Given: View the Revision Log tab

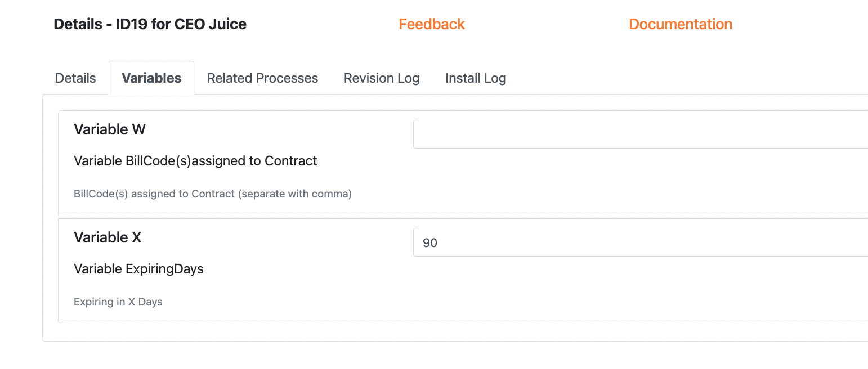Looking at the screenshot, I should point(381,78).
